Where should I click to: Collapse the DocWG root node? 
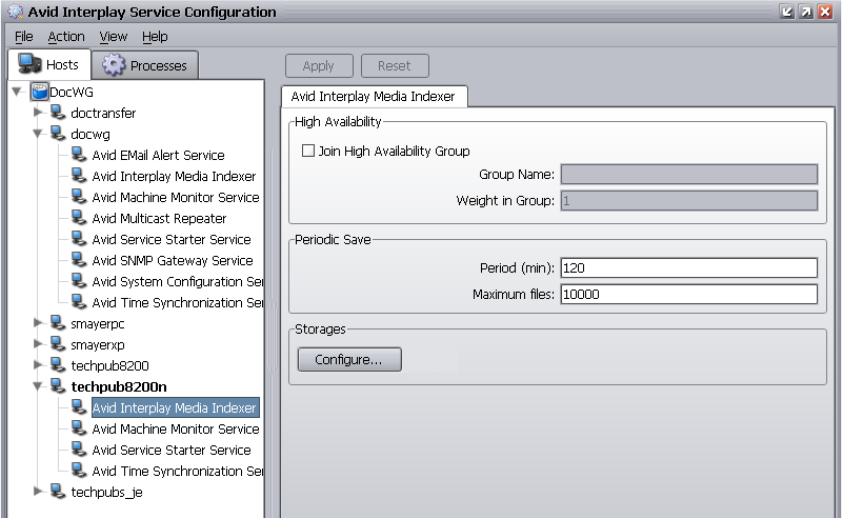click(x=17, y=92)
